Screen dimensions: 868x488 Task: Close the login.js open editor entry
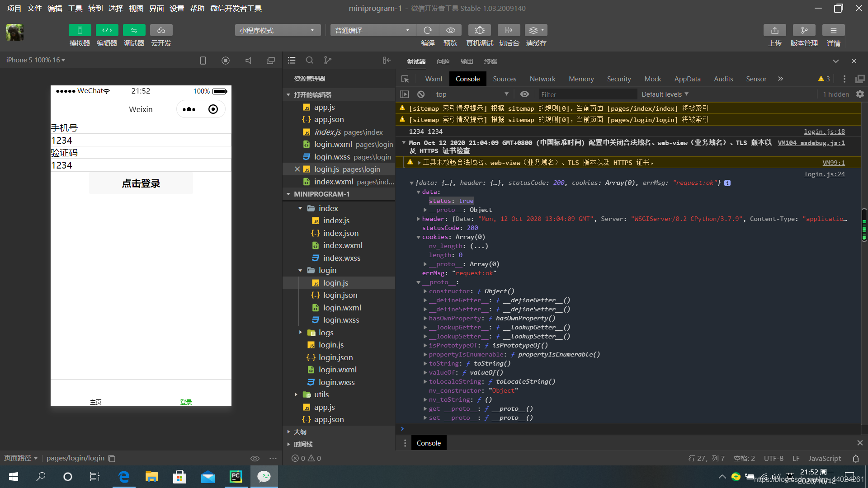click(297, 169)
